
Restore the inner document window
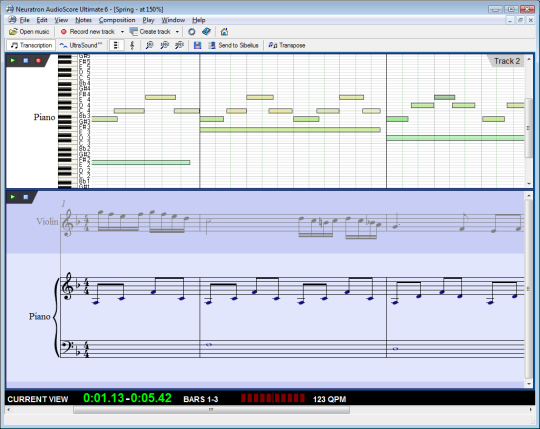coord(520,20)
